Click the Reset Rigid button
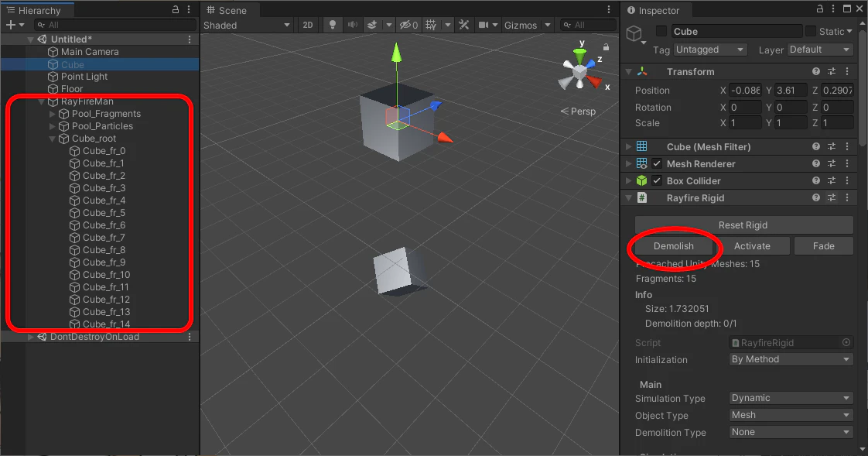This screenshot has width=868, height=456. coord(743,225)
